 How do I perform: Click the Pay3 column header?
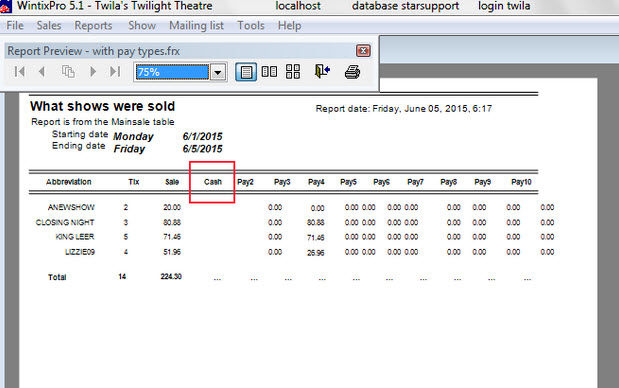click(x=282, y=182)
